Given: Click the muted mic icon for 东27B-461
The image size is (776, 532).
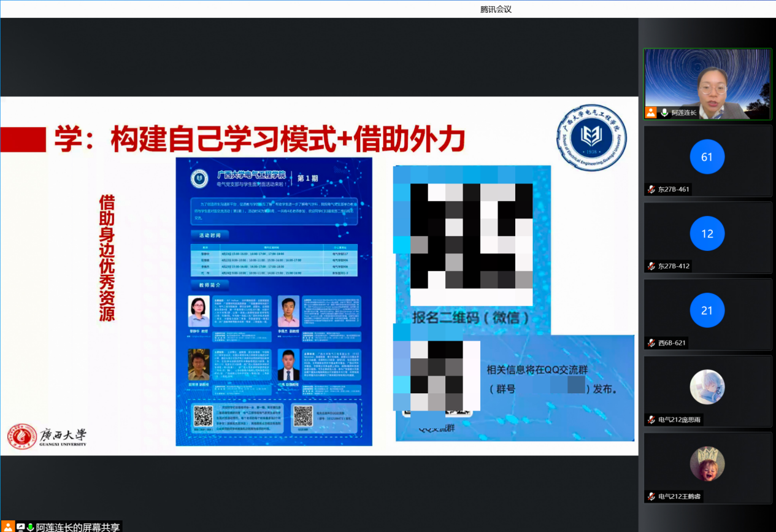Looking at the screenshot, I should 651,190.
